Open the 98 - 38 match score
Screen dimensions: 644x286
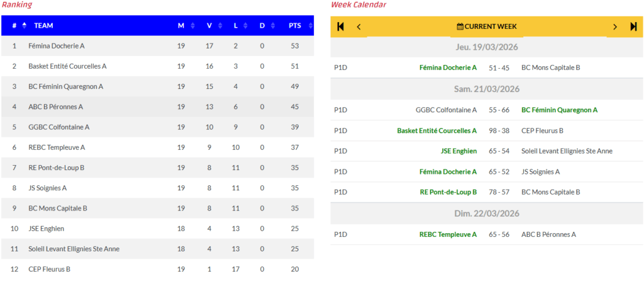499,131
